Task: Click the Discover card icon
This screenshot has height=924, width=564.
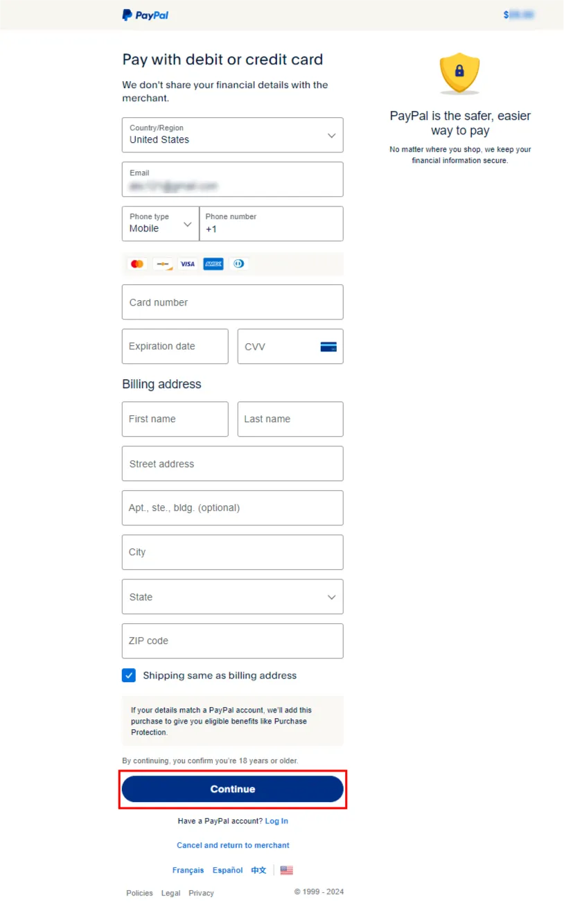Action: tap(163, 264)
